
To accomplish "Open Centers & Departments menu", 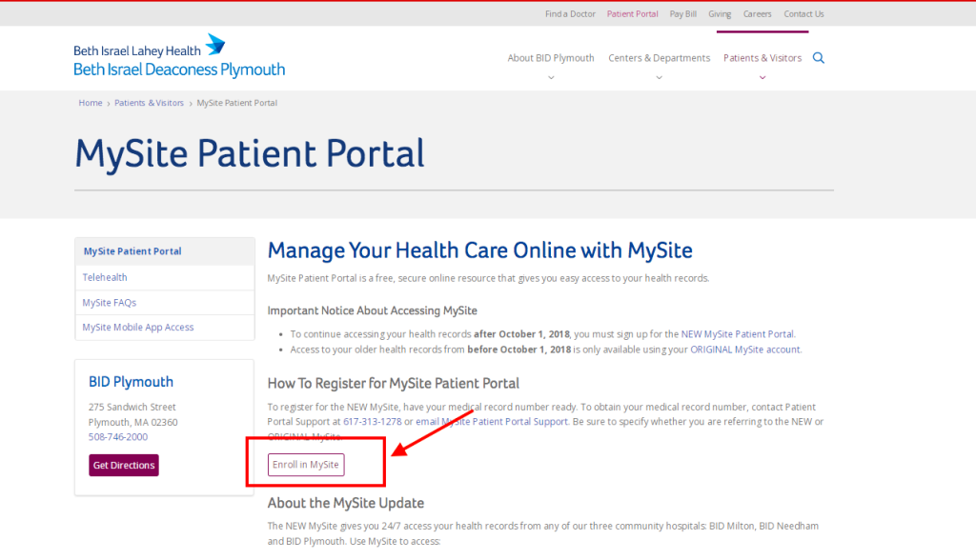I will click(x=660, y=58).
